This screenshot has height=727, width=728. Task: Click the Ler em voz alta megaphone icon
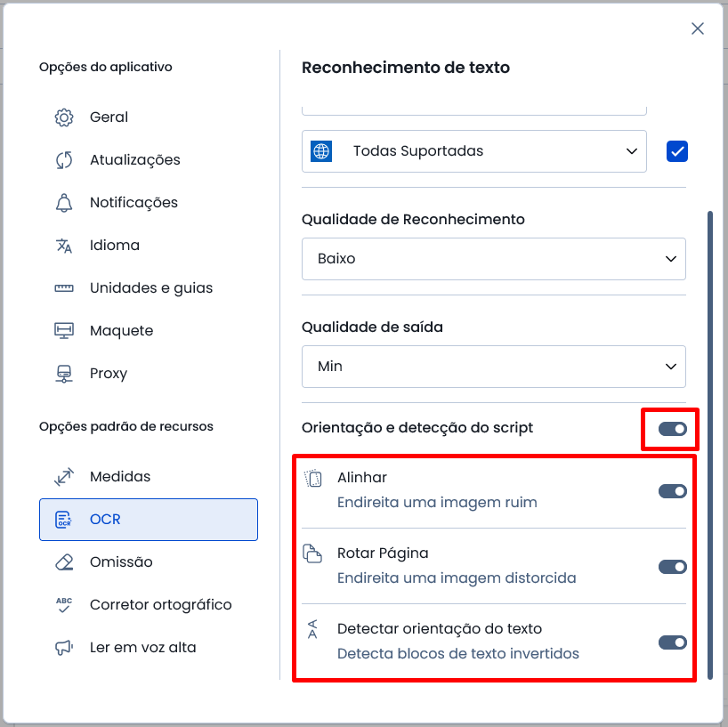coord(64,648)
